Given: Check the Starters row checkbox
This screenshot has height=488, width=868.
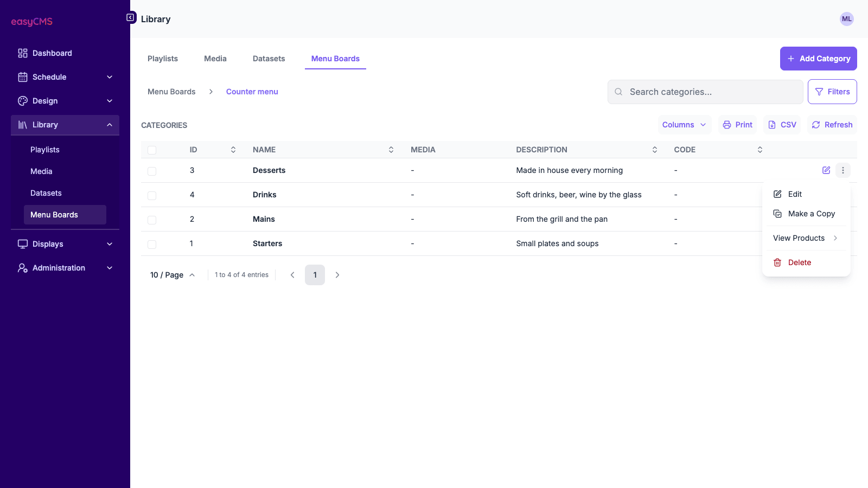Looking at the screenshot, I should (152, 244).
